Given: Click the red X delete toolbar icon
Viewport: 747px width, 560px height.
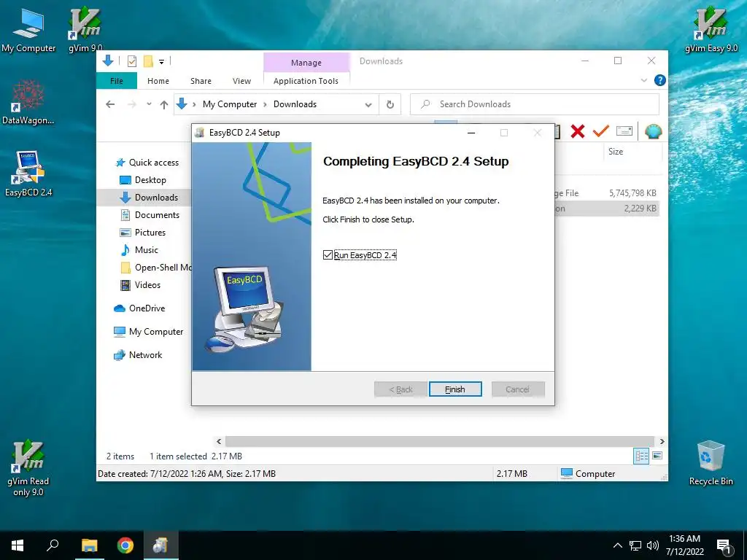Looking at the screenshot, I should click(578, 131).
